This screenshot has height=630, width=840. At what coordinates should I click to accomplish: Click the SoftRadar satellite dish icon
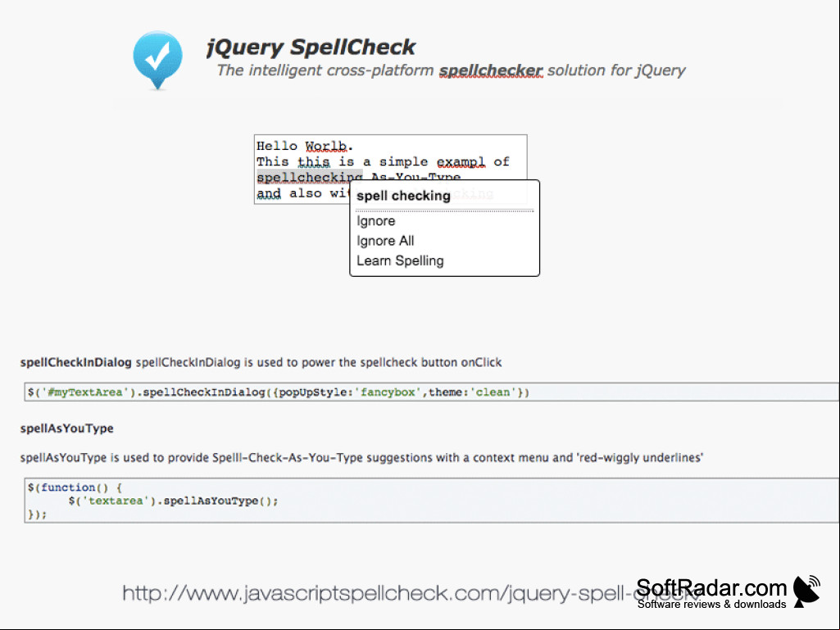[x=806, y=591]
